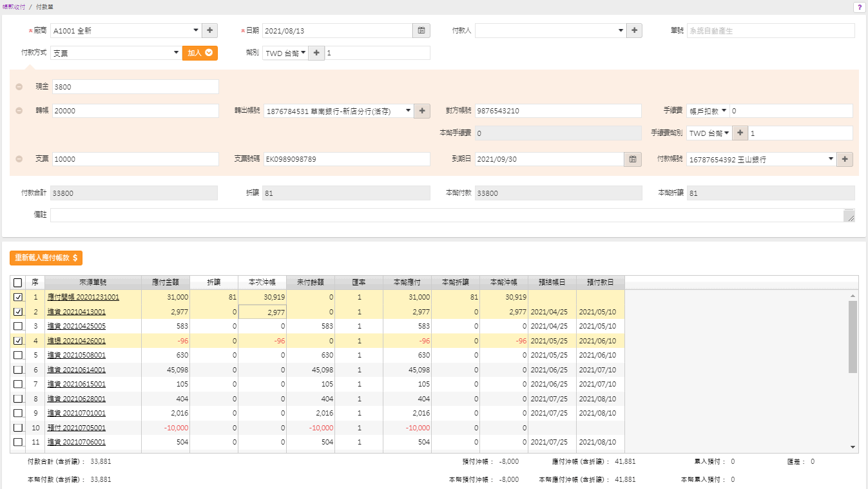This screenshot has height=489, width=868.
Task: Expand the 轉出帳號 華南銀行 dropdown
Action: pyautogui.click(x=338, y=111)
